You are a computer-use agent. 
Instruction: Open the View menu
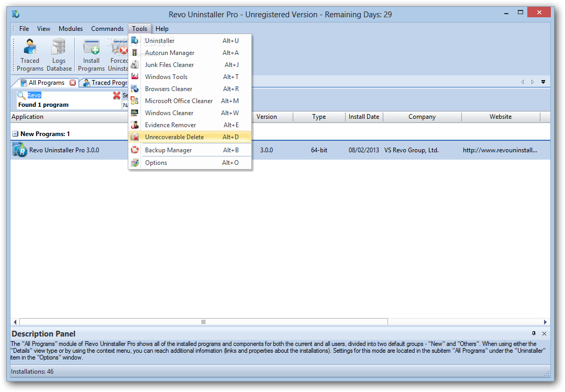[43, 29]
